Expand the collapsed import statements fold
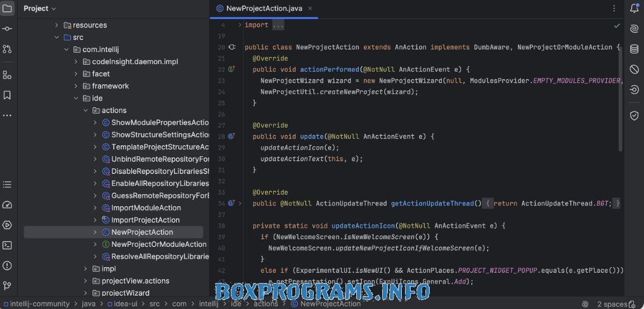The image size is (644, 309). point(278,25)
